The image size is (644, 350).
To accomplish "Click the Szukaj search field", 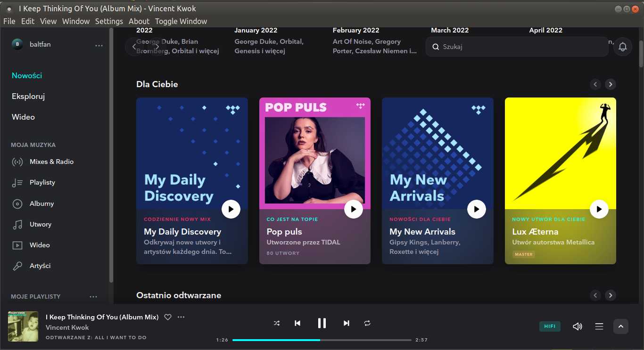I will tap(517, 47).
